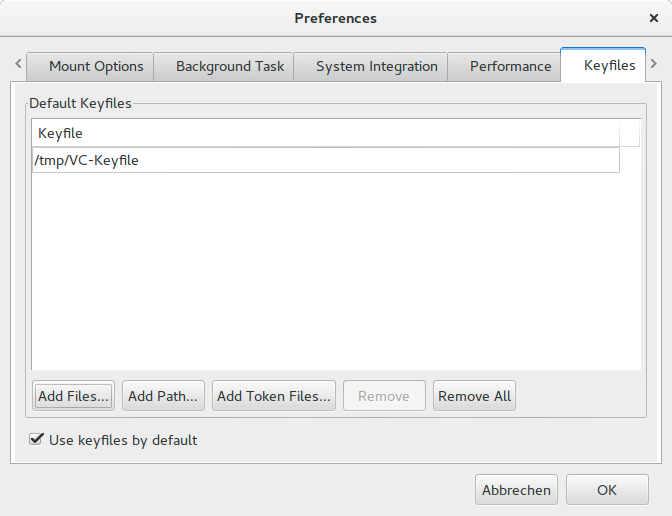Click the Add Path... button
Image resolution: width=672 pixels, height=516 pixels.
[x=163, y=396]
